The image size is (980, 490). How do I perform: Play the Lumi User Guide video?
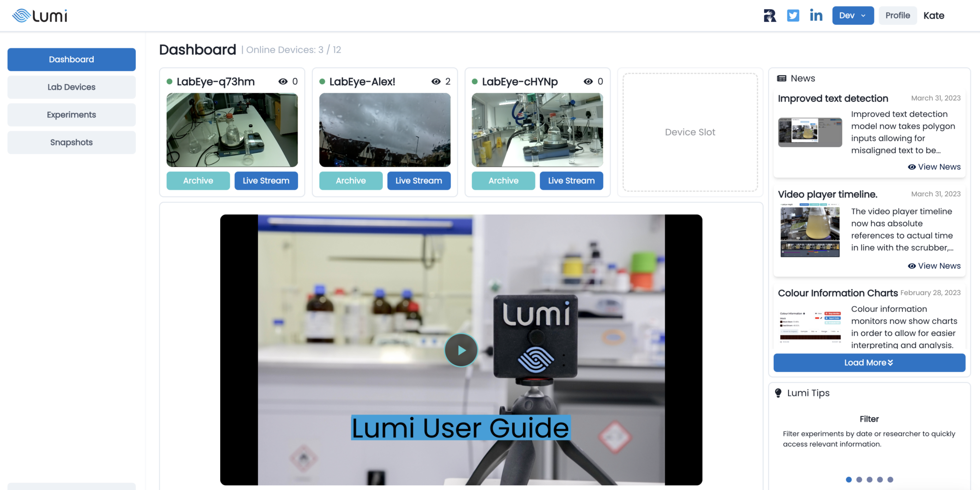tap(461, 349)
